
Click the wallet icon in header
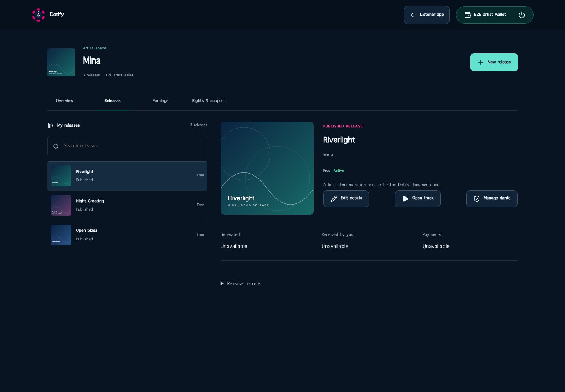tap(468, 15)
